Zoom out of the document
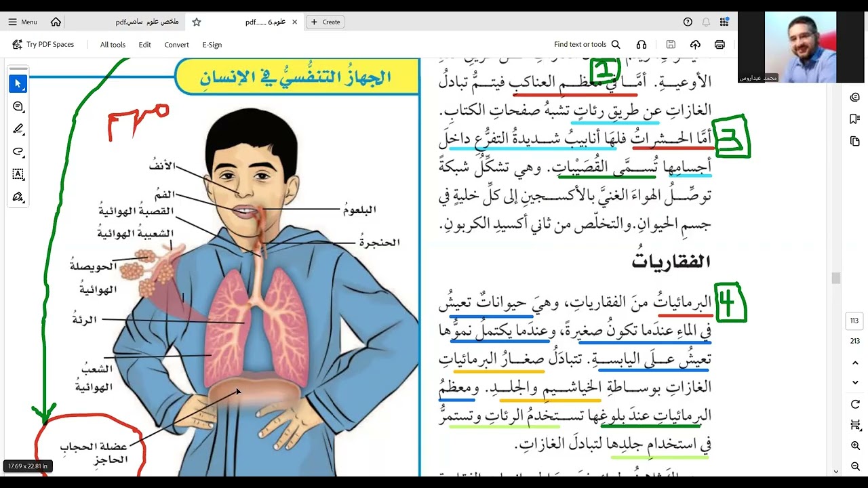868x488 pixels. point(855,466)
